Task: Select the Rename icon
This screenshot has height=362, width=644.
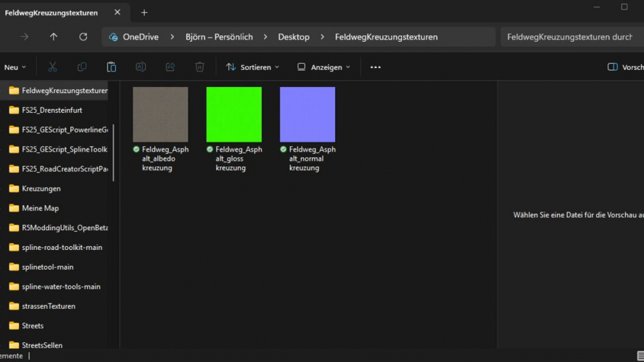Action: (x=141, y=67)
